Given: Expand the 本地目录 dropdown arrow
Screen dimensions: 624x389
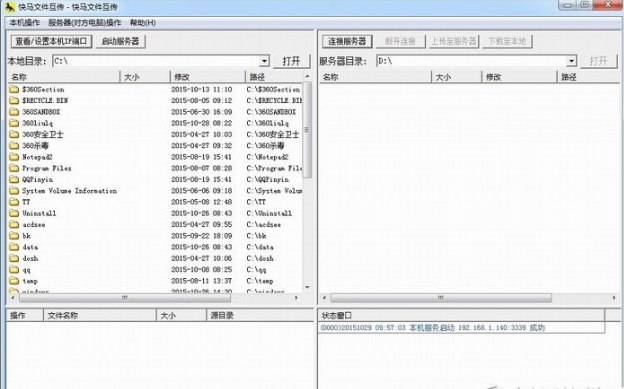Looking at the screenshot, I should pos(264,61).
